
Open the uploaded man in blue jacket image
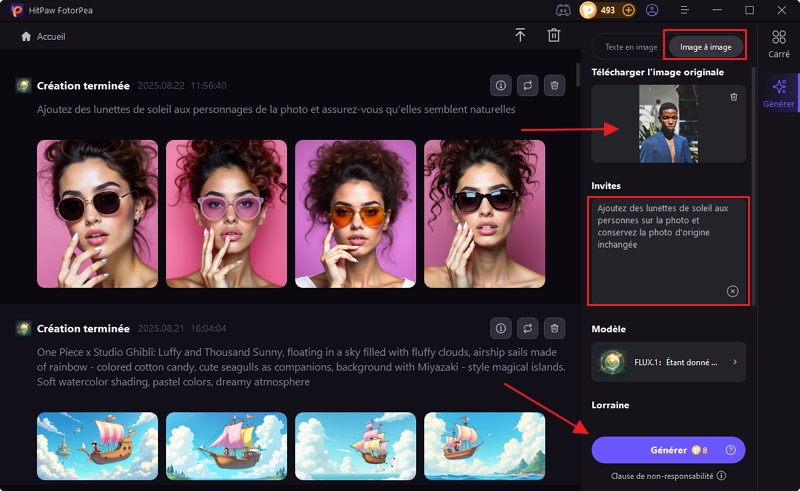(668, 124)
